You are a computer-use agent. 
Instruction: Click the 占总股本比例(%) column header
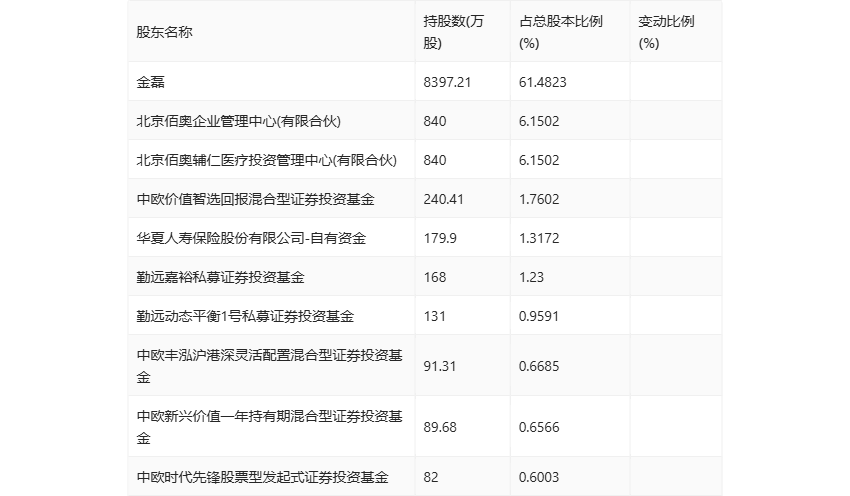click(x=561, y=32)
